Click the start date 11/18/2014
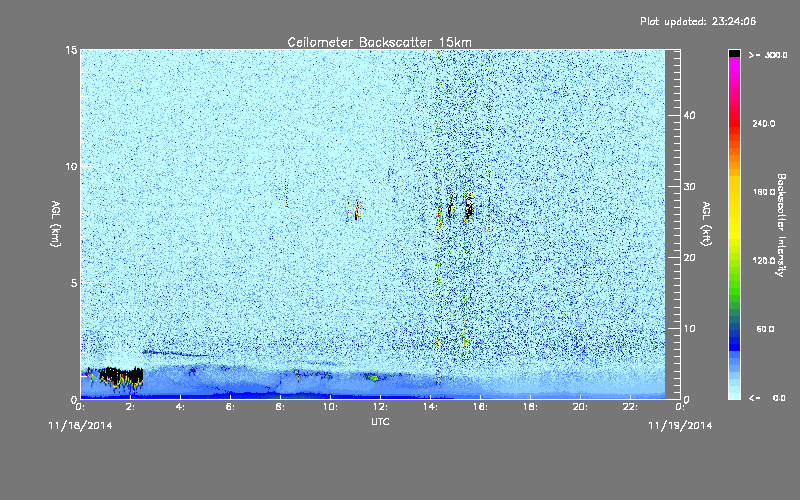The width and height of the screenshot is (800, 500). pos(80,426)
